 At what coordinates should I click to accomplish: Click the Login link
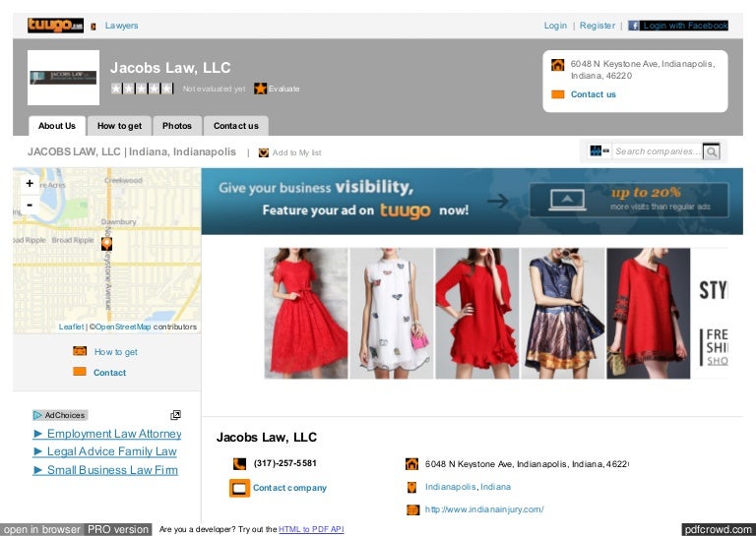pyautogui.click(x=555, y=26)
